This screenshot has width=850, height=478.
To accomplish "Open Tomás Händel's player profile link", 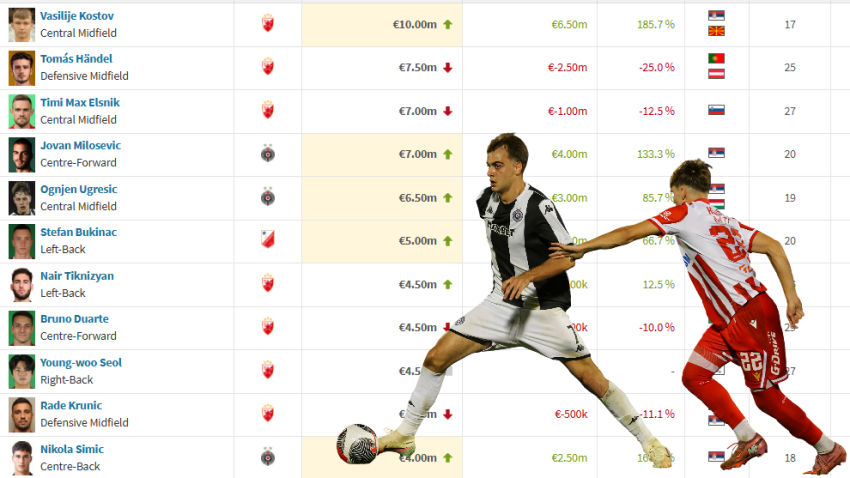I will (76, 59).
